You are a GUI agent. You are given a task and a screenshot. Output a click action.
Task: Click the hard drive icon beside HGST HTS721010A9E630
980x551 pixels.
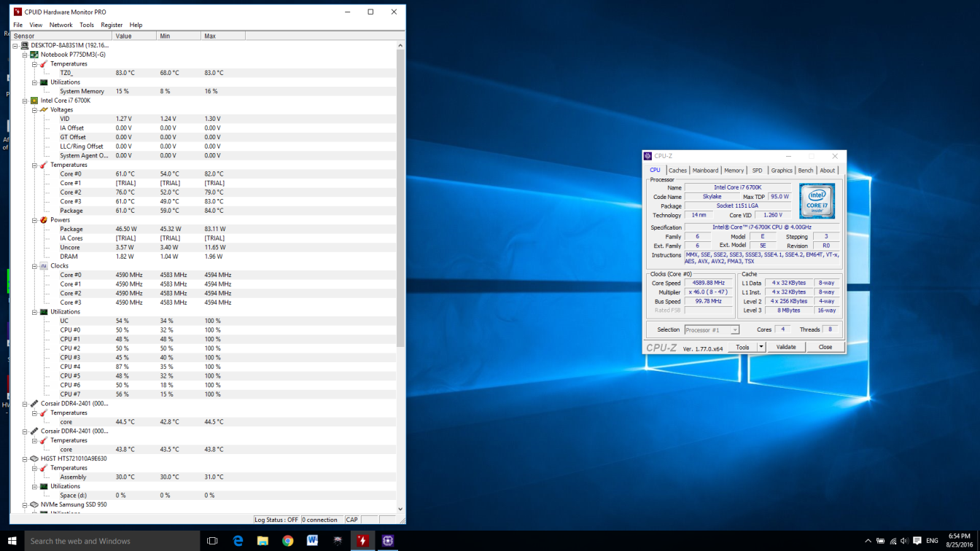(34, 459)
